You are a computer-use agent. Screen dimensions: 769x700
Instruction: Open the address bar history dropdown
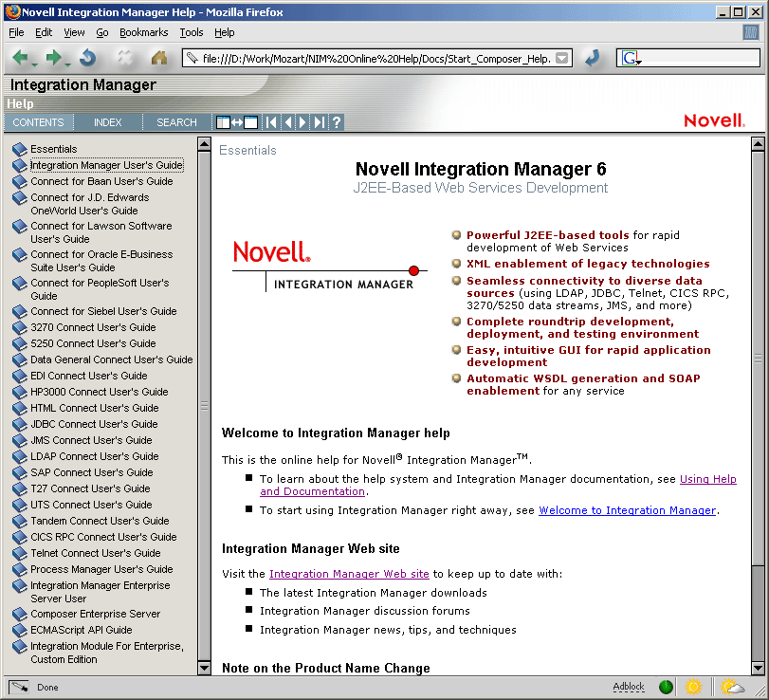[x=562, y=59]
